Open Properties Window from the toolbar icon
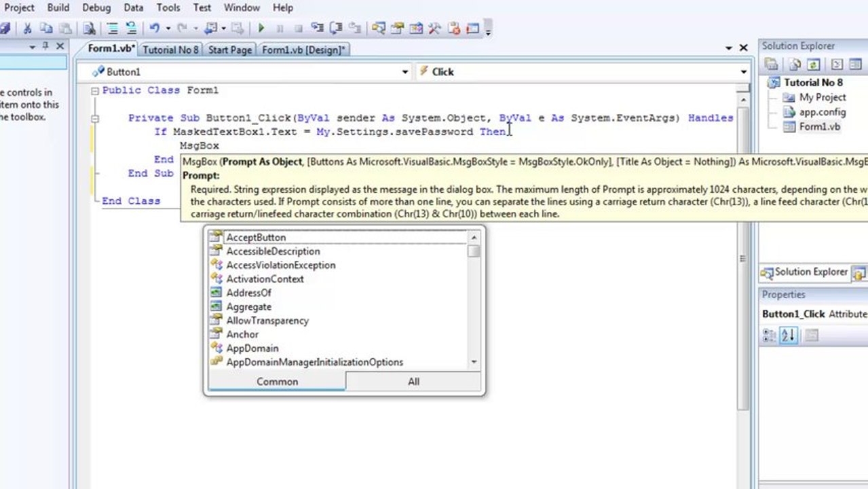 click(x=398, y=29)
